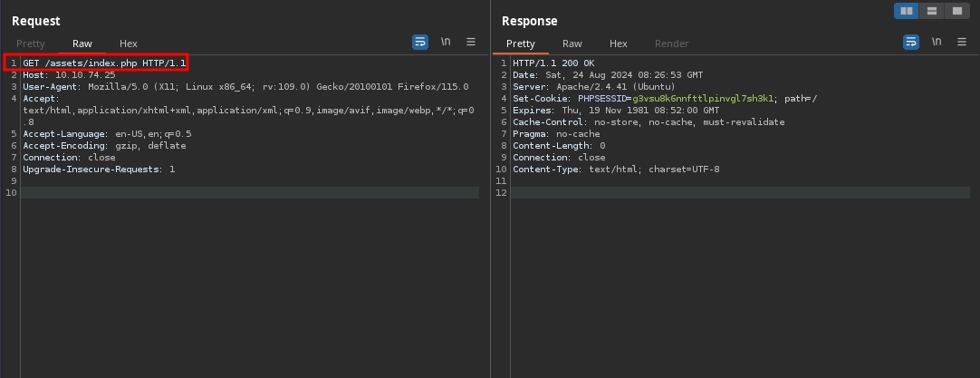Switch request view to Raw tab

click(82, 44)
